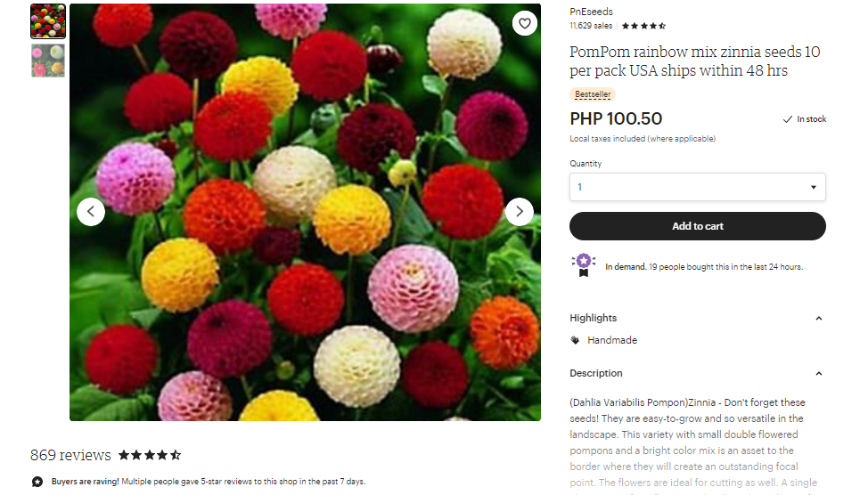The image size is (868, 495).
Task: Click the Buyers are raving star icon
Action: pyautogui.click(x=37, y=482)
